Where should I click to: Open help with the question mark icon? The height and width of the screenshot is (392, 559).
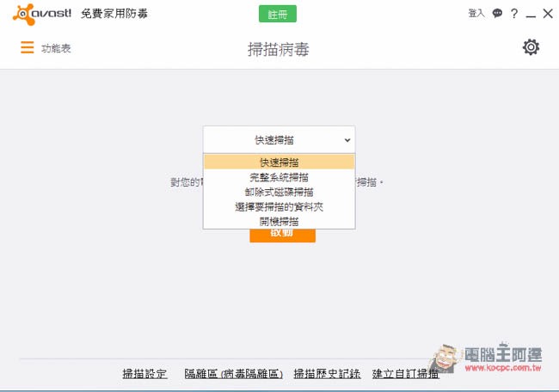(514, 14)
